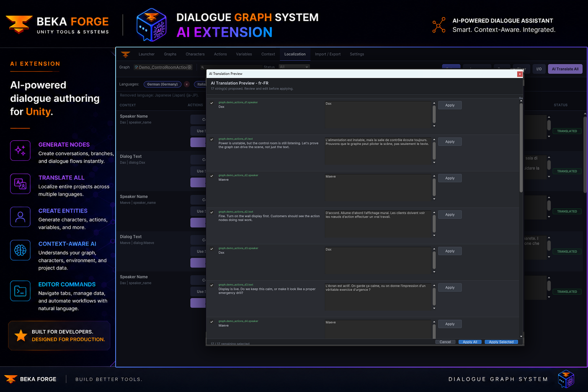The width and height of the screenshot is (588, 392).
Task: Uncheck the graph.demo_actions_d1.speaker string
Action: tap(212, 103)
